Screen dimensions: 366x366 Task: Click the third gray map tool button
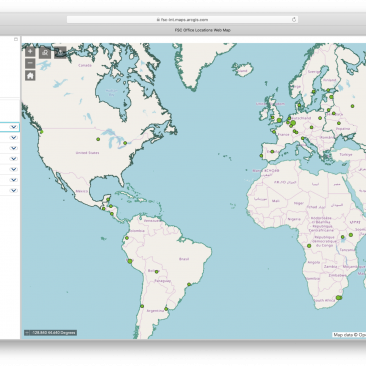60,52
